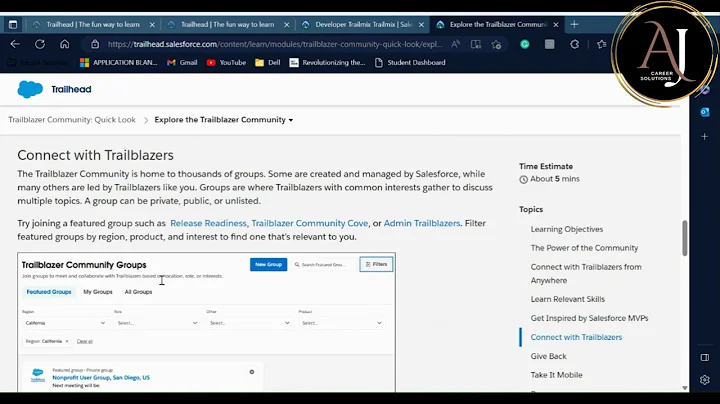Close the first Trailhead tab

(x=152, y=25)
